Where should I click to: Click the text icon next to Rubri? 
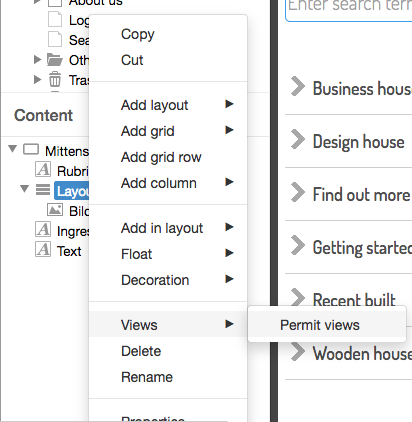pyautogui.click(x=43, y=169)
